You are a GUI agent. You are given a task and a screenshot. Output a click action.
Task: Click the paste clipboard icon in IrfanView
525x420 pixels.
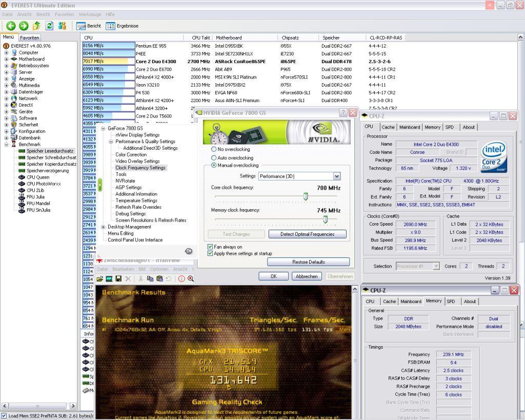(159, 278)
